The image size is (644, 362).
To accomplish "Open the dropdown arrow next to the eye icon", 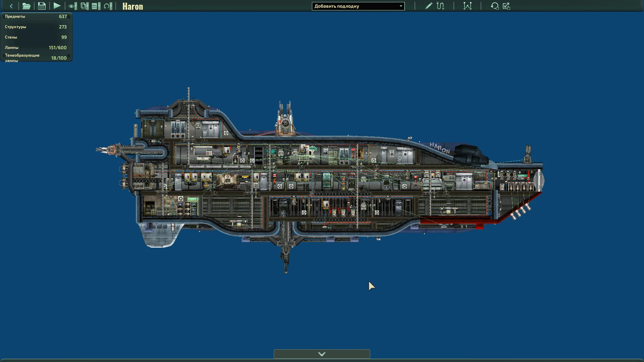I will point(76,6).
